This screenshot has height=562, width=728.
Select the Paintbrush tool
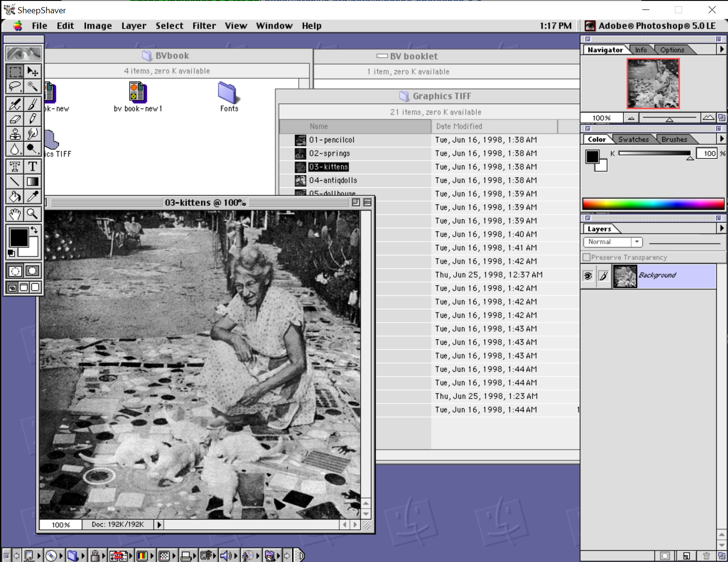pyautogui.click(x=33, y=104)
